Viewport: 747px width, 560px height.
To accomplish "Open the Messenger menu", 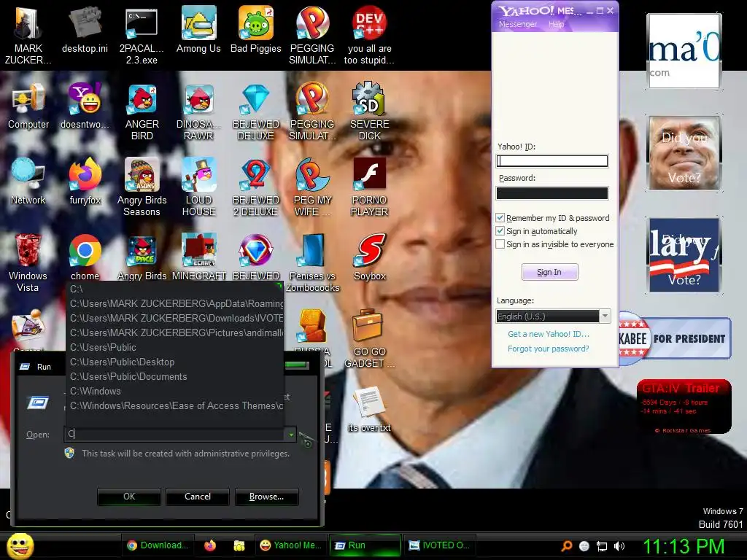I will point(518,24).
